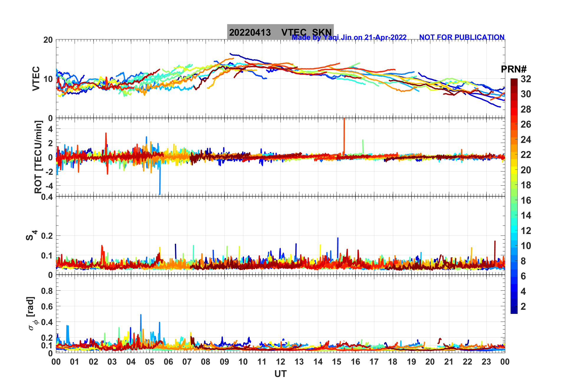The image size is (561, 392).
Task: Select hour tick "01" on the UT axis
Action: (x=75, y=362)
